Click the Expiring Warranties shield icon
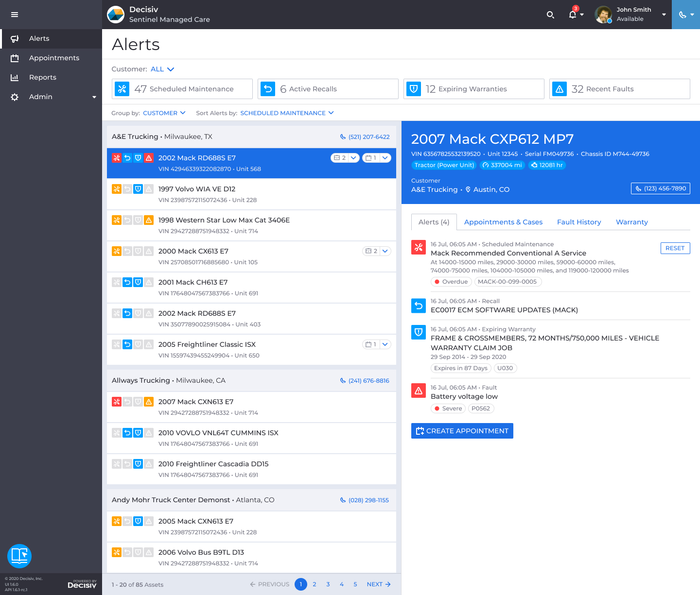The image size is (700, 595). tap(414, 89)
